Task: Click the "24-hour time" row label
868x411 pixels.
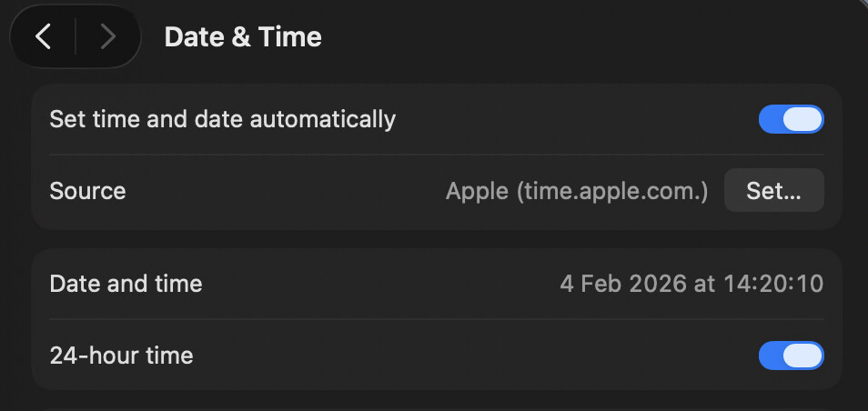Action: click(x=121, y=356)
